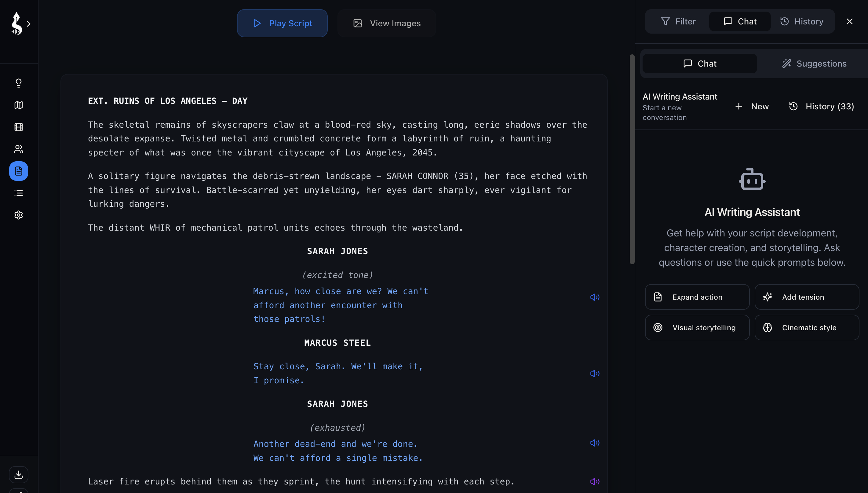Screen dimensions: 868x493
Task: Click the Expand action quick prompt
Action: click(697, 297)
